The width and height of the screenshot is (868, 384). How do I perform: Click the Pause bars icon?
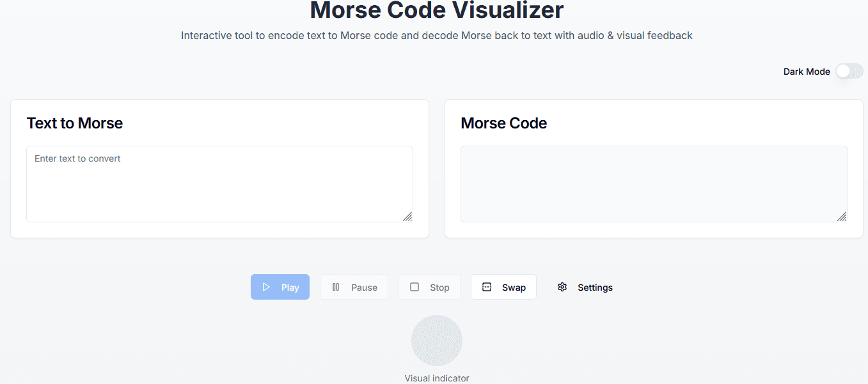pos(336,287)
